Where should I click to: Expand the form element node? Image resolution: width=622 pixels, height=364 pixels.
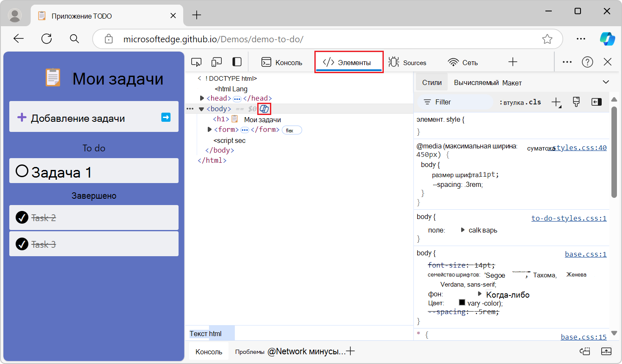pos(209,129)
